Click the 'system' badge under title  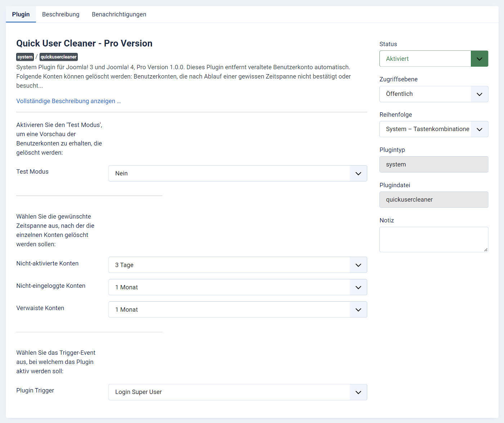click(25, 57)
